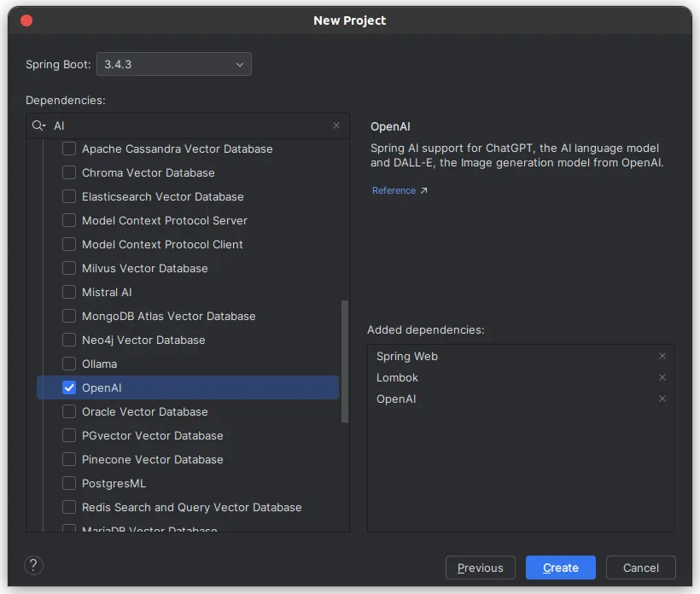Enable Redis Search and Query Vector Database

click(x=69, y=507)
